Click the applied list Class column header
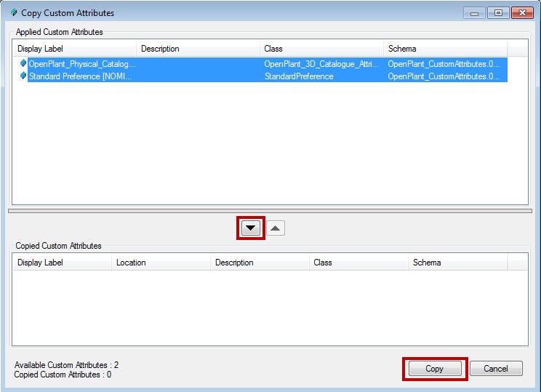 pyautogui.click(x=321, y=49)
